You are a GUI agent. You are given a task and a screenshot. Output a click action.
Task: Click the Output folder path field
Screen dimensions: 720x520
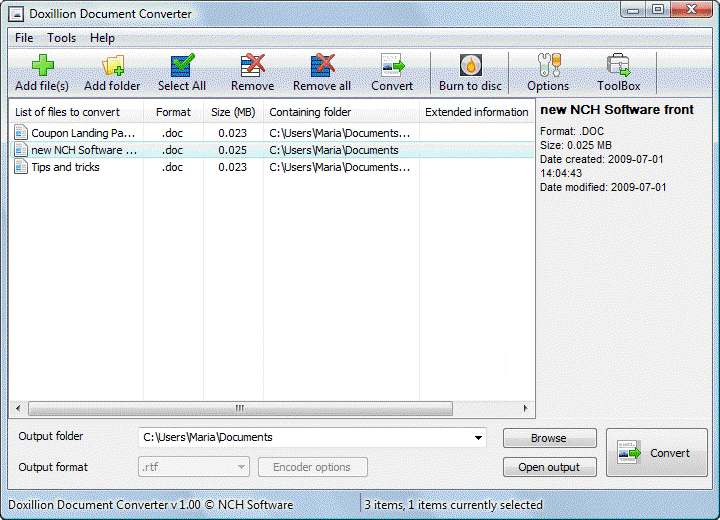pos(312,437)
